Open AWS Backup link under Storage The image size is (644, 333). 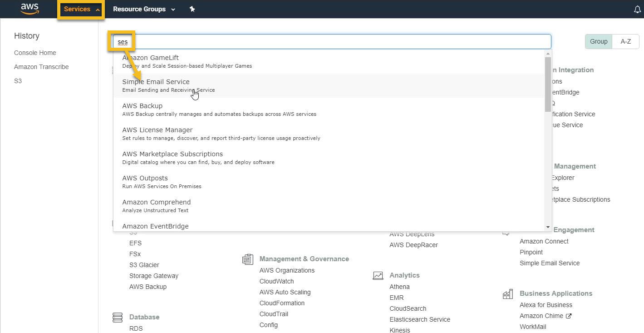click(x=148, y=287)
